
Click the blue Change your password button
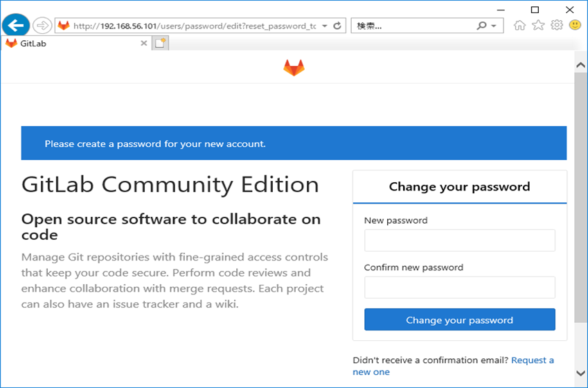459,319
